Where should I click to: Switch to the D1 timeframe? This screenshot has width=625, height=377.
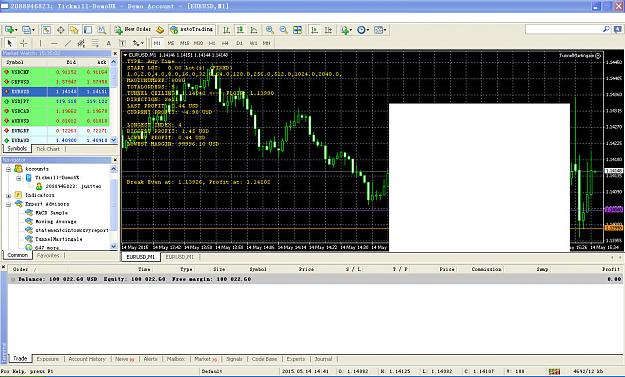coord(239,43)
